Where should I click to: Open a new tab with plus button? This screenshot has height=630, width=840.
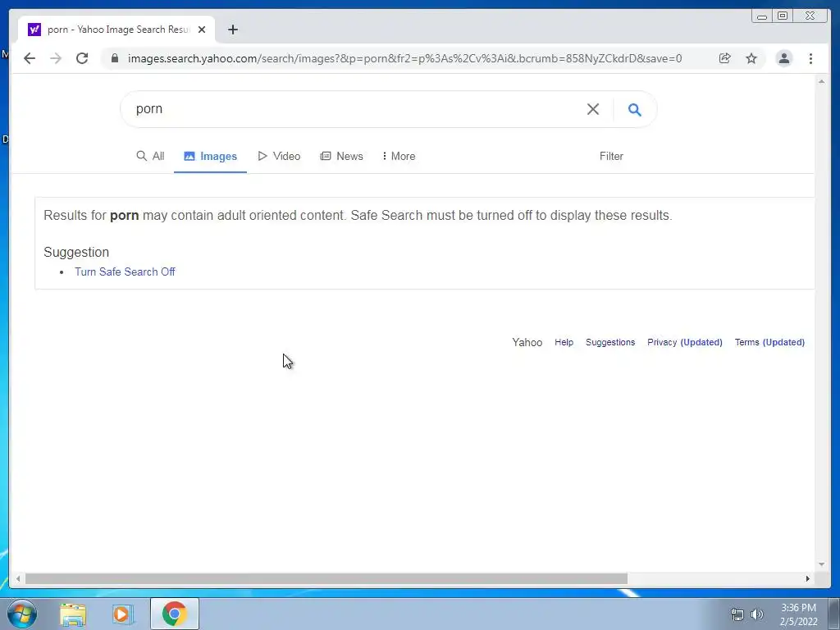click(232, 30)
